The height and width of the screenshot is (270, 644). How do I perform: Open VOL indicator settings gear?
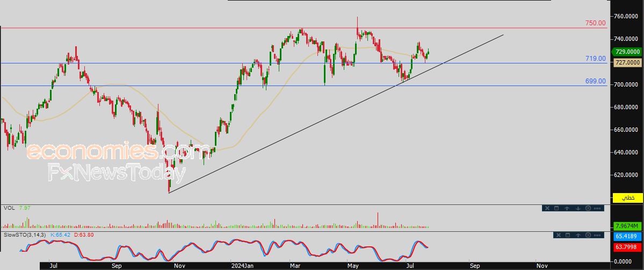pyautogui.click(x=588, y=208)
